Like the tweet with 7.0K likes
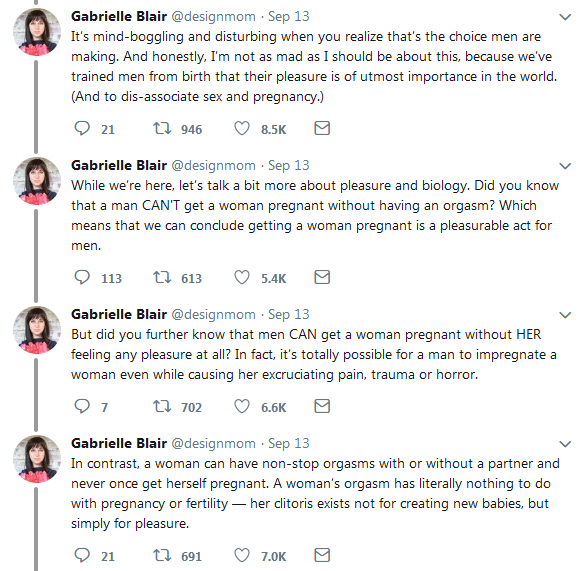Screen dimensions: 588x571 pos(242,555)
